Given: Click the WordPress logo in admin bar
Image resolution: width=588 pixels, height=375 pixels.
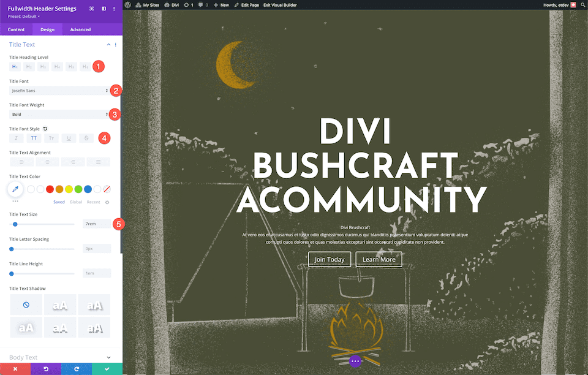Looking at the screenshot, I should tap(128, 4).
